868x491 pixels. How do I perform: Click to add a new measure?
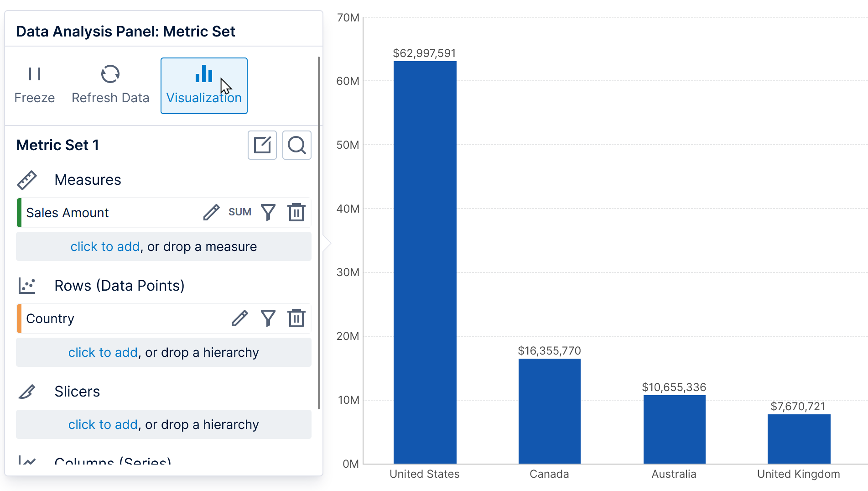coord(105,247)
